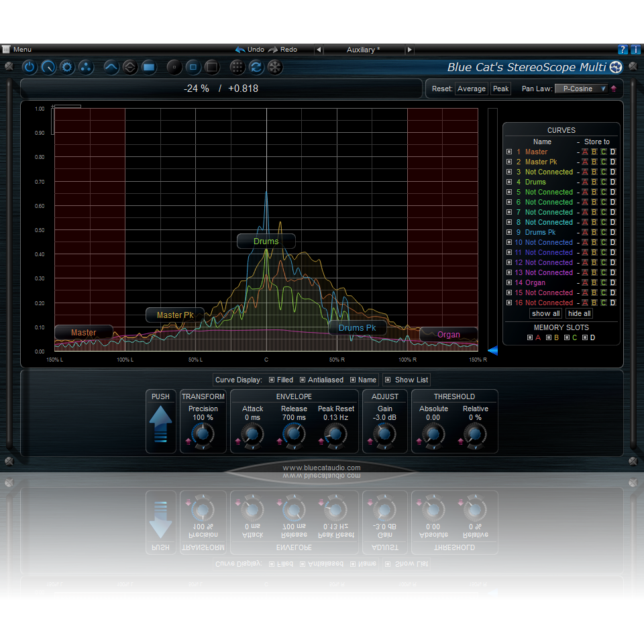Open the Pan Law dropdown
The image size is (644, 644).
582,89
